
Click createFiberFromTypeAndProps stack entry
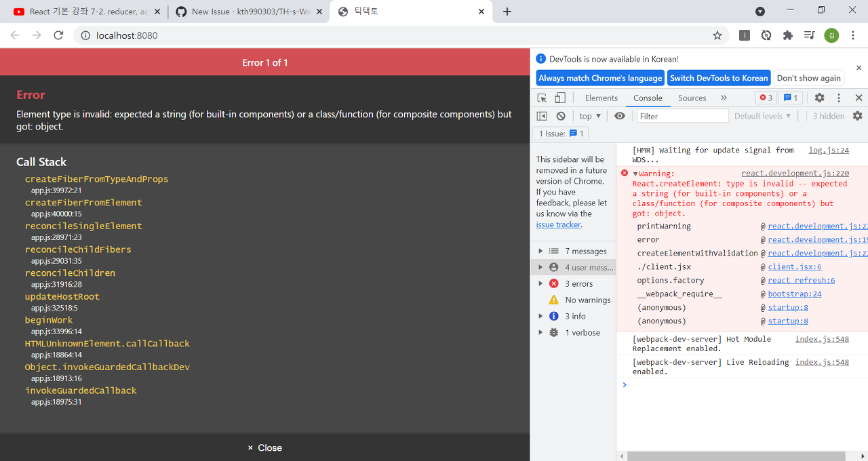pyautogui.click(x=96, y=179)
